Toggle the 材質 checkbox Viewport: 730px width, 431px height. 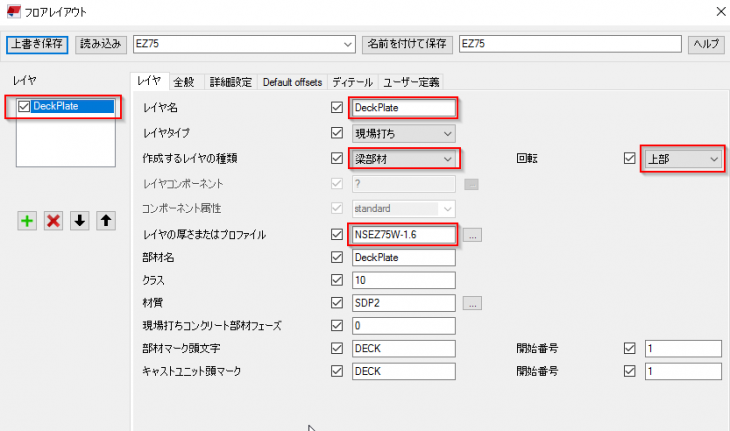click(x=337, y=303)
